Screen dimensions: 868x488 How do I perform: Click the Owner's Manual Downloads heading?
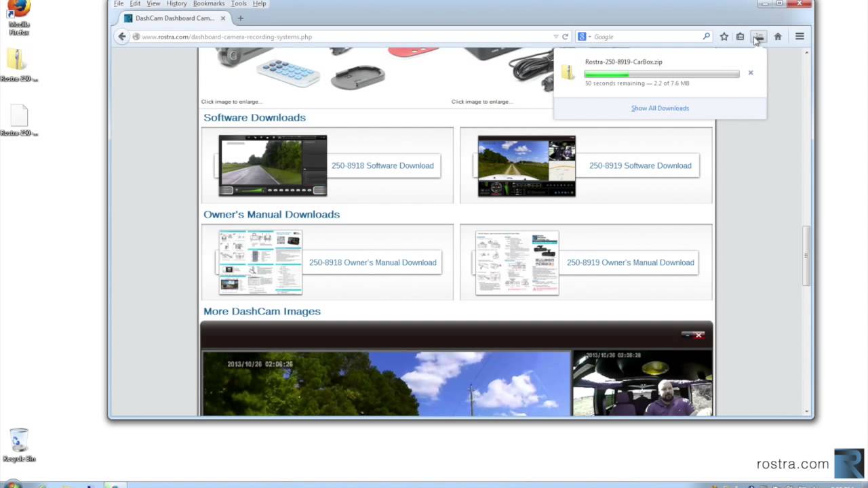point(271,214)
